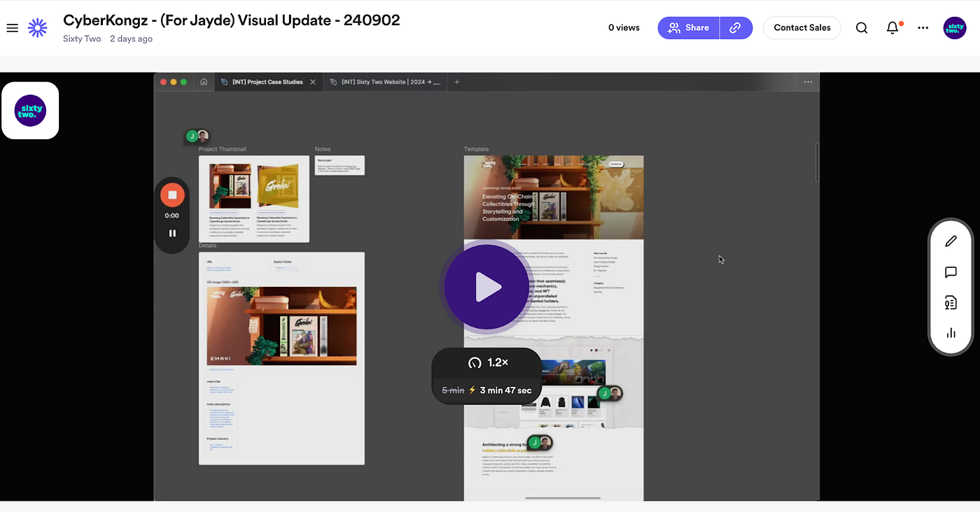The image size is (980, 512).
Task: Pause recording with the pause icon
Action: pos(172,234)
